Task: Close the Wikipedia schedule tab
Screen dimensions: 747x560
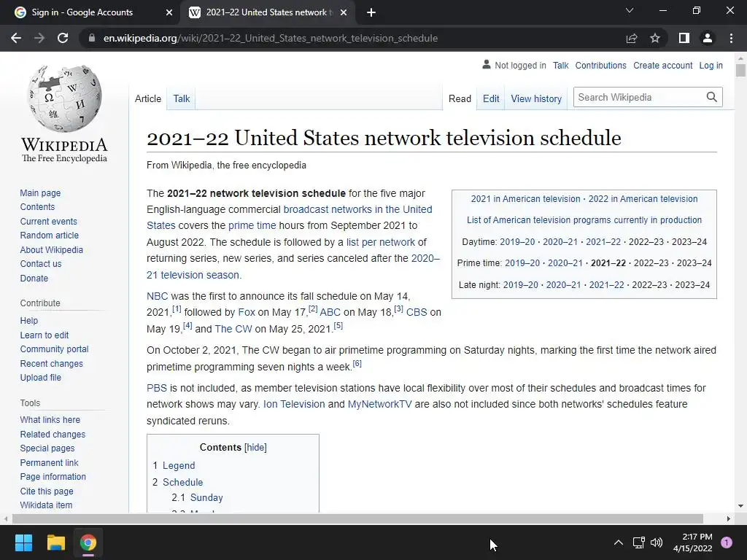Action: (x=344, y=12)
